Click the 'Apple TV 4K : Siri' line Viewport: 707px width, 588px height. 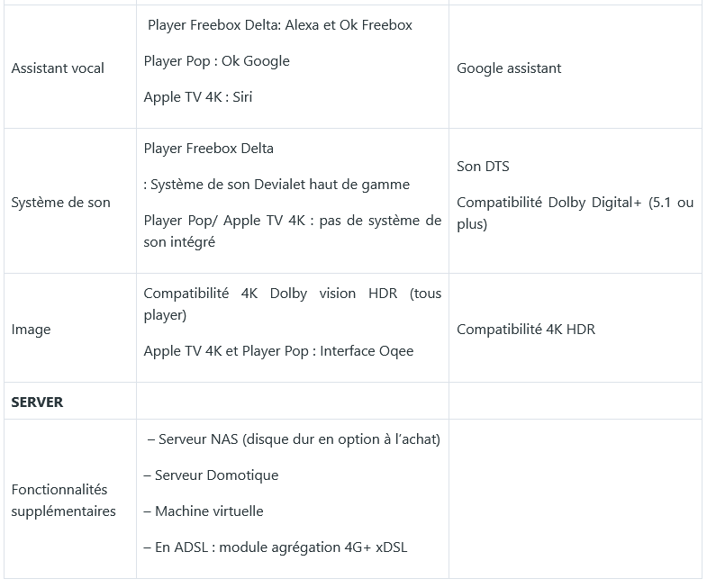coord(197,97)
